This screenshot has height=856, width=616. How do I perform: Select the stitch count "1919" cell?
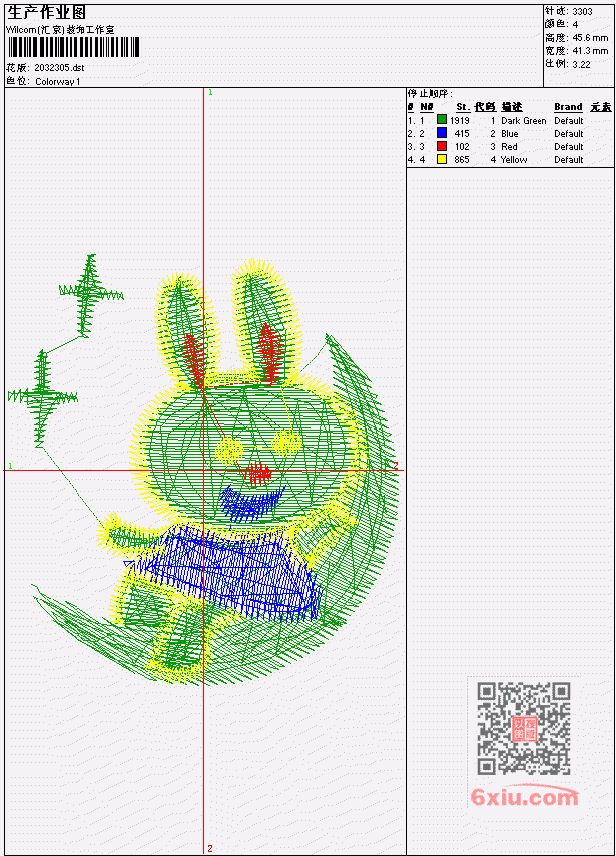460,120
